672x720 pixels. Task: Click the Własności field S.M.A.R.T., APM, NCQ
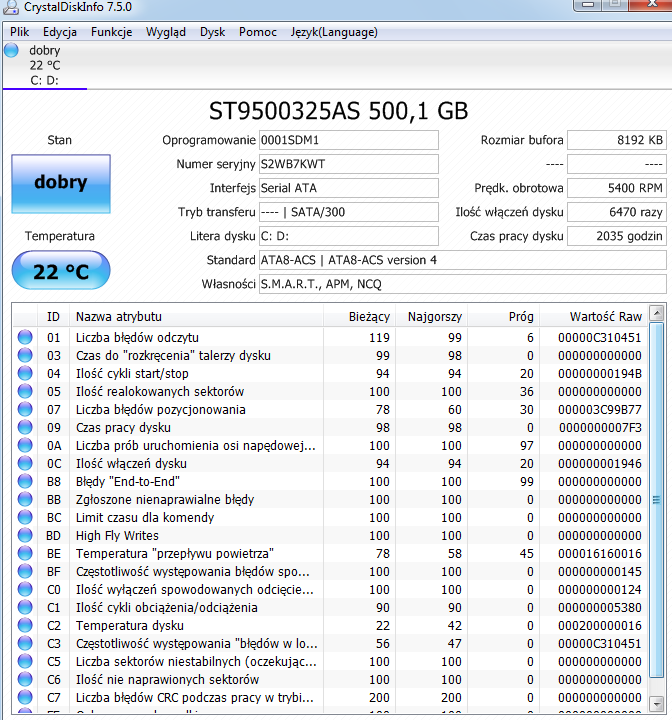pos(463,284)
